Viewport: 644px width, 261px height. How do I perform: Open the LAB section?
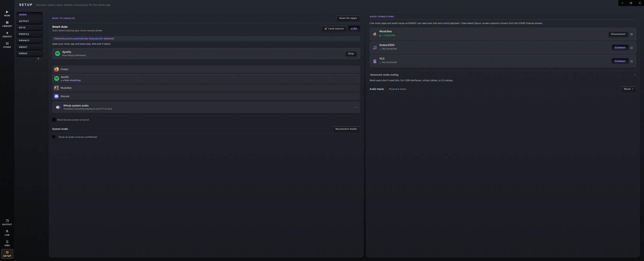(7, 233)
